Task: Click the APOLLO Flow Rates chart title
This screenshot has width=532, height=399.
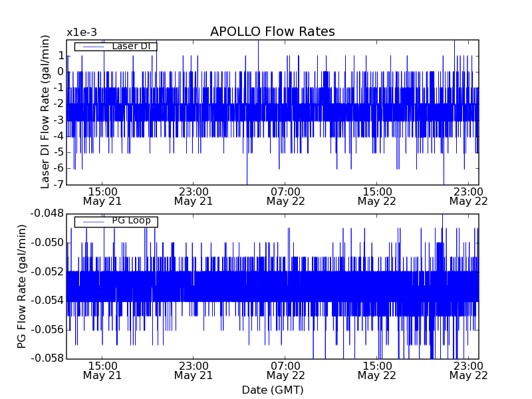Action: click(272, 32)
